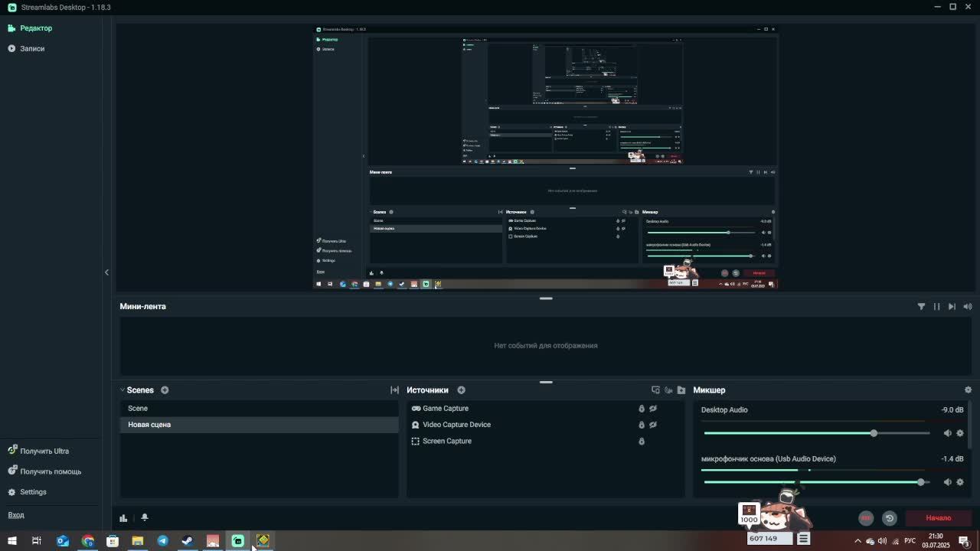Click the first icon in Источники header toolbar
The width and height of the screenshot is (980, 551).
[655, 390]
